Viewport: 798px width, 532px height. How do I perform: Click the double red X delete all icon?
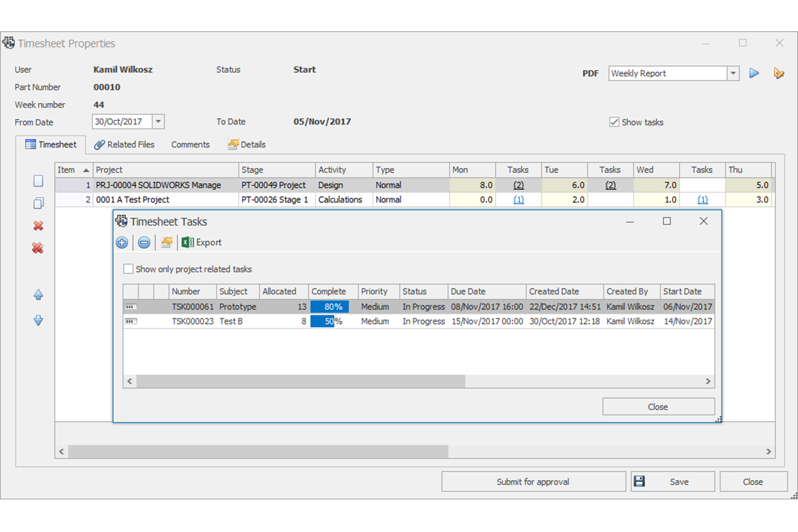38,247
